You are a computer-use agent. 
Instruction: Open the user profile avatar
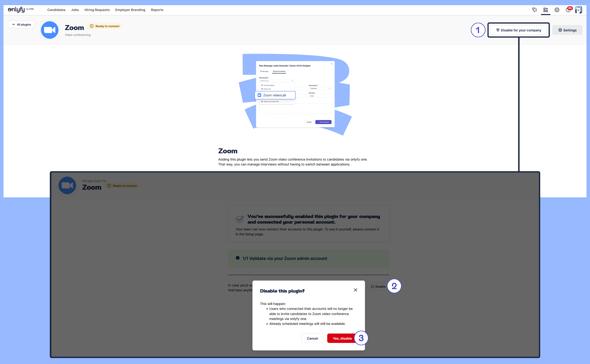tap(578, 10)
